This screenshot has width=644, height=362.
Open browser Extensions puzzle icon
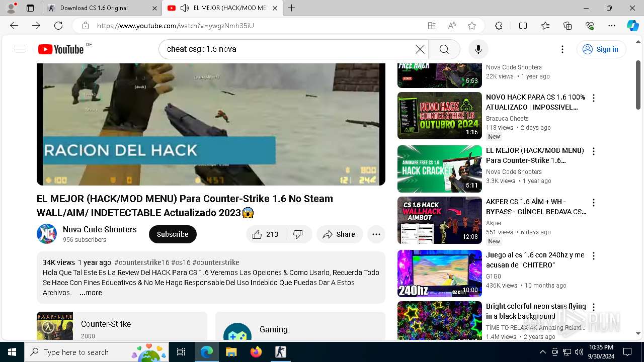[499, 26]
